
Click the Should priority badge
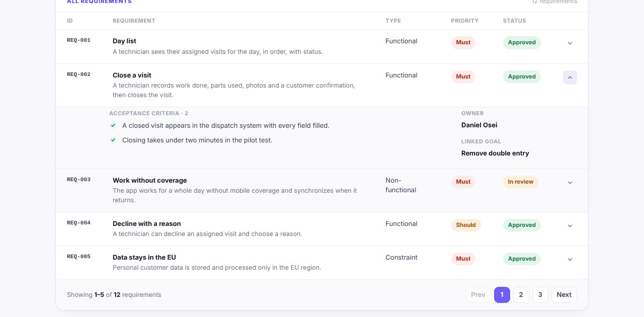click(x=466, y=225)
